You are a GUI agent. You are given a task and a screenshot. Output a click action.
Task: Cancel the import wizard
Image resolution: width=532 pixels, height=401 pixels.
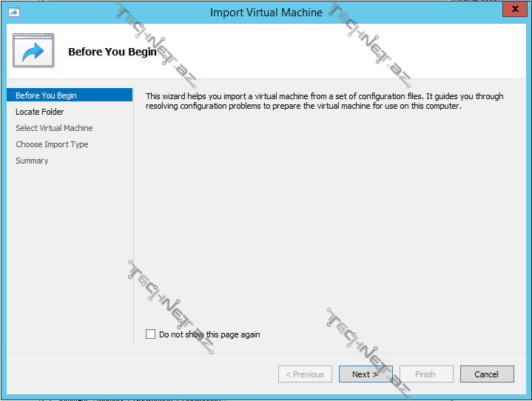point(486,374)
